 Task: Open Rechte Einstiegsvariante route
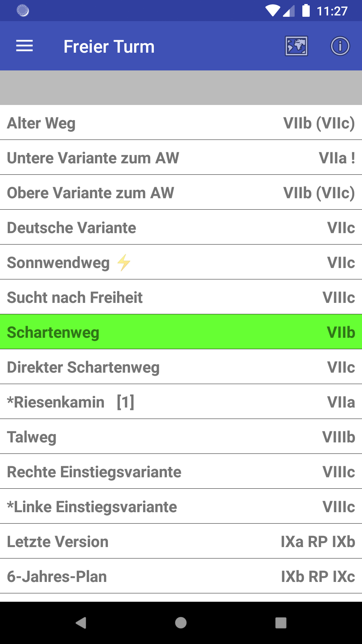181,472
